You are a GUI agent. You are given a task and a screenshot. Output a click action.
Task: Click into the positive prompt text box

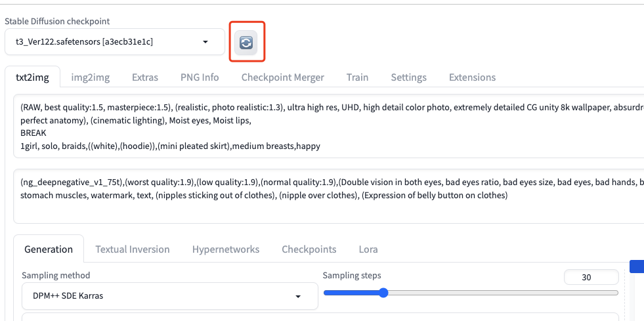(x=328, y=126)
